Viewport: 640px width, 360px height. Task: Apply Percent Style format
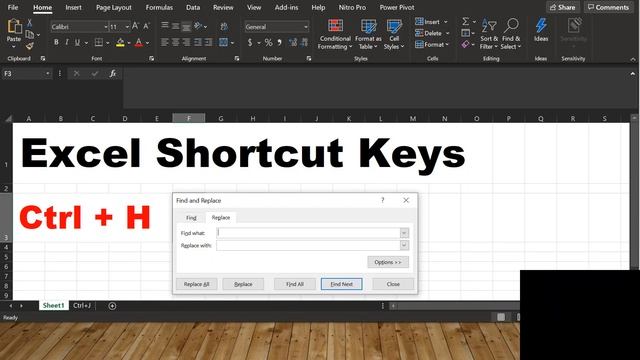268,42
